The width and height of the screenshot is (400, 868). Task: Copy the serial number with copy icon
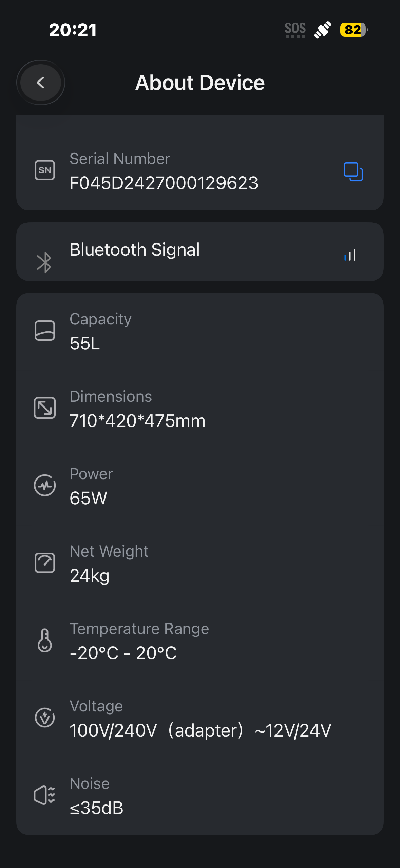click(353, 172)
